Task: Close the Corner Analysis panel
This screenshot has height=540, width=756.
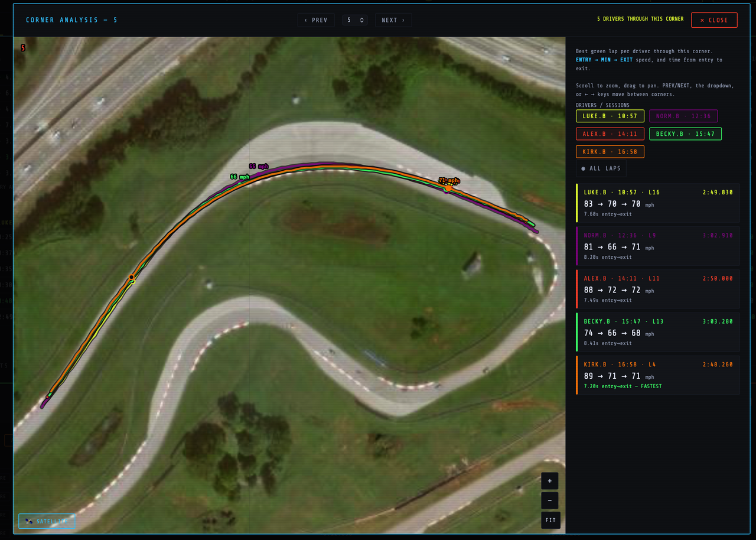Action: pyautogui.click(x=714, y=20)
